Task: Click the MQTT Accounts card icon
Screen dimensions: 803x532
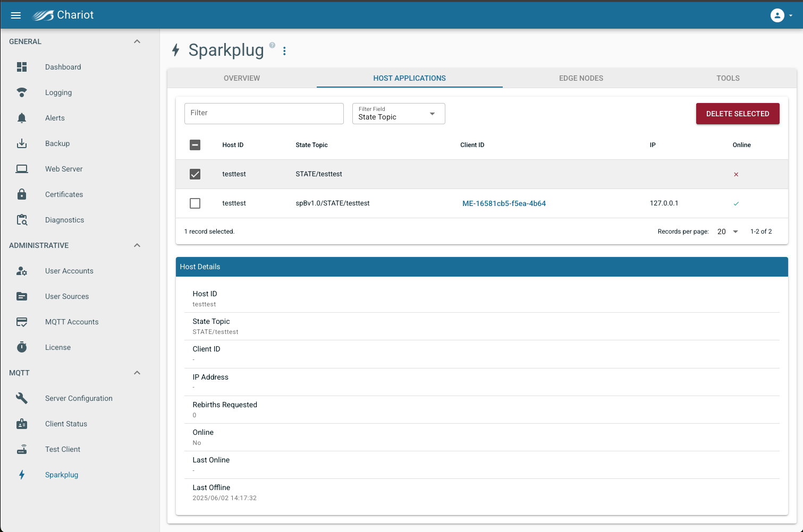Action: point(22,322)
